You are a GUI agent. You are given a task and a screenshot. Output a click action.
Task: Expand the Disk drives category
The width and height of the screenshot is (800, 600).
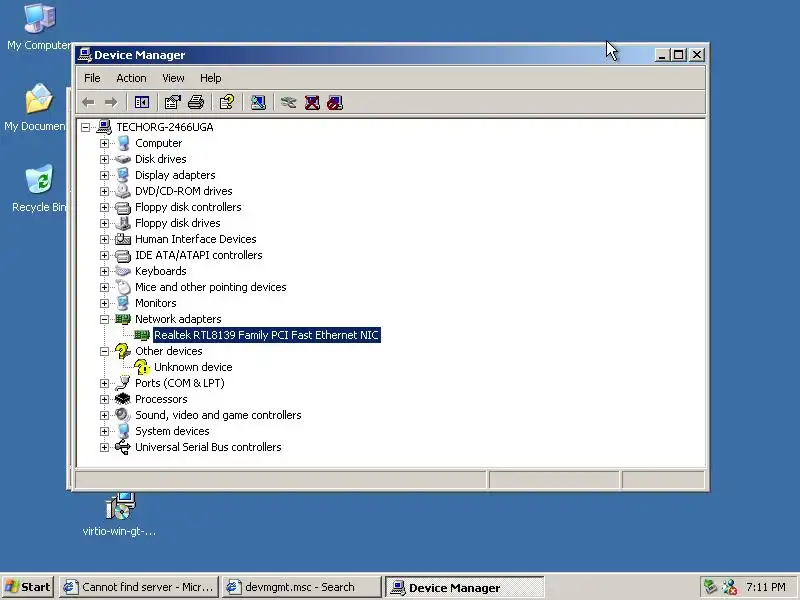click(x=105, y=159)
